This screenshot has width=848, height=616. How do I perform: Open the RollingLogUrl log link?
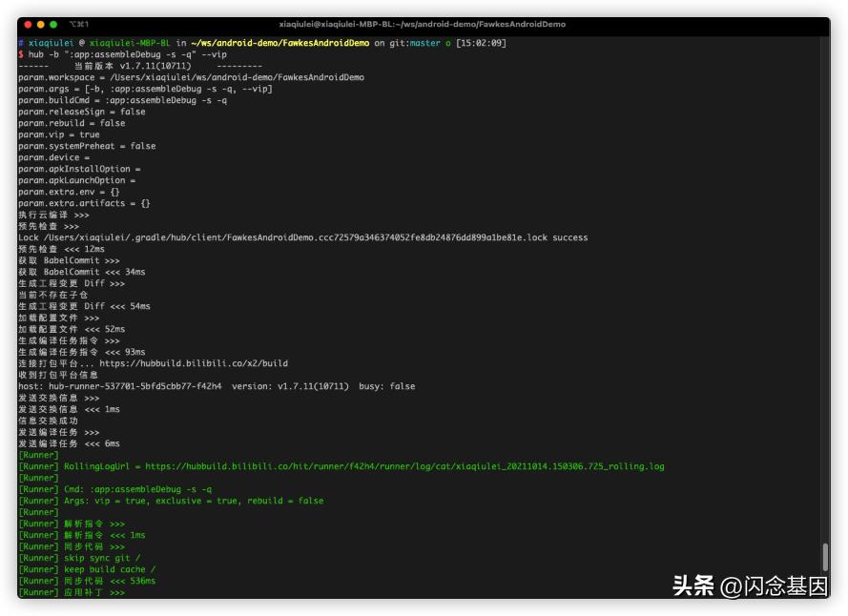pyautogui.click(x=404, y=466)
